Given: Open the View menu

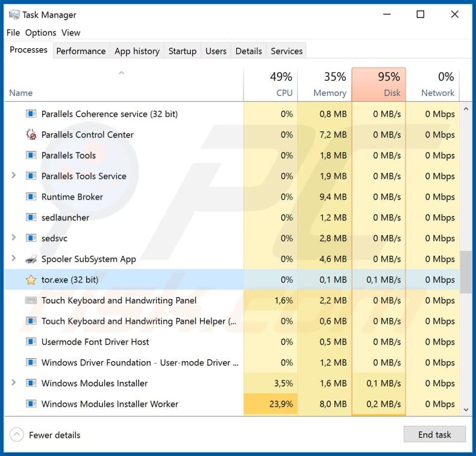Looking at the screenshot, I should tap(70, 33).
